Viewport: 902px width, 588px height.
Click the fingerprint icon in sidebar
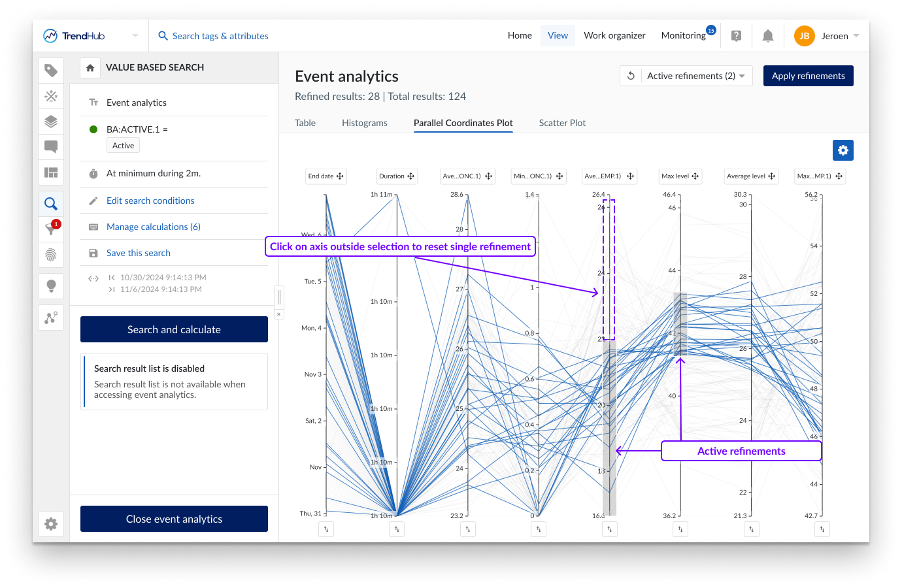[x=51, y=254]
